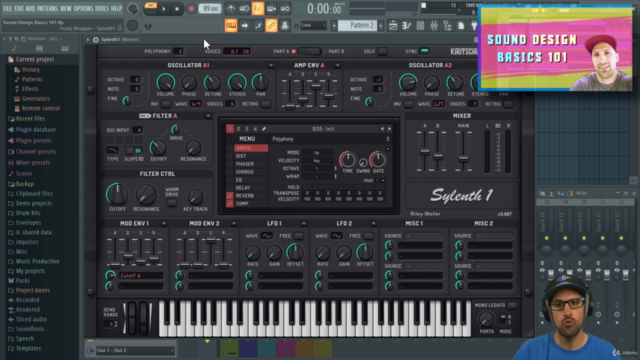640x360 pixels.
Task: Switch the Part A / Part B toggle
Action: [309, 51]
